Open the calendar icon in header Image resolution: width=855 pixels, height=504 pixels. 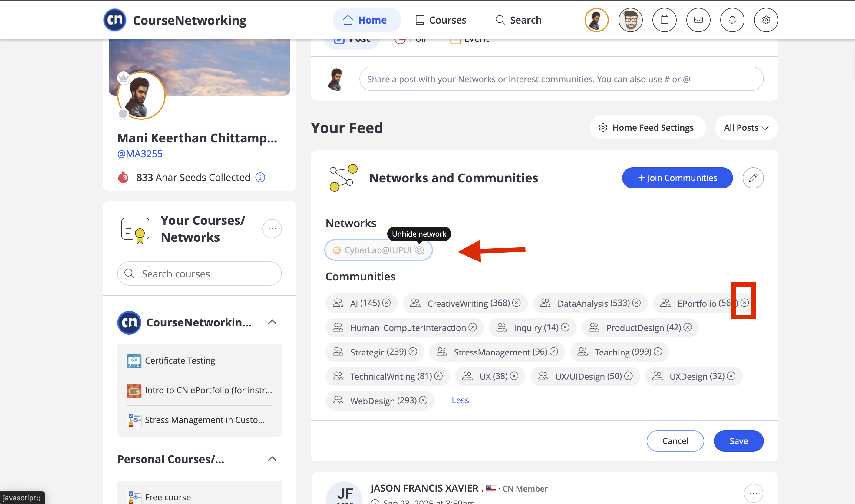[664, 20]
